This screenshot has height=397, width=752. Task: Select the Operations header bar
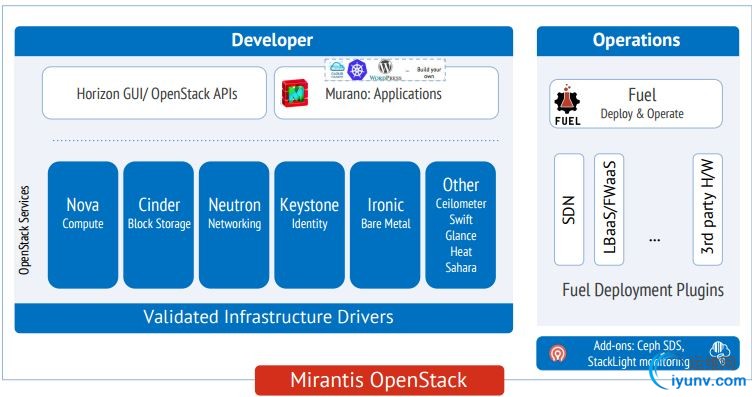point(638,41)
